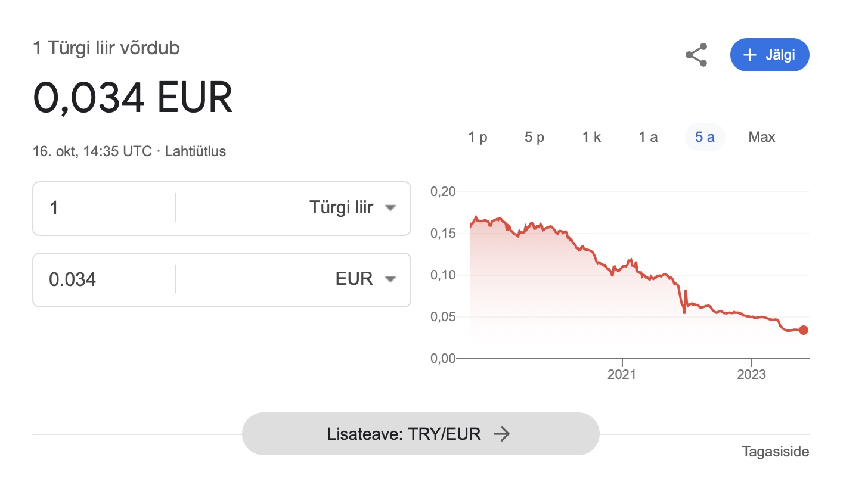This screenshot has width=868, height=485.
Task: Focus the EUR amount field showing 0.034
Action: (x=104, y=279)
